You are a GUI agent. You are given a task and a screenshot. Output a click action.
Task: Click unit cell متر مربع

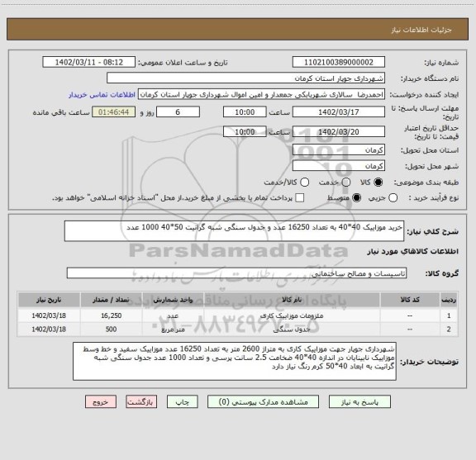[x=173, y=330]
